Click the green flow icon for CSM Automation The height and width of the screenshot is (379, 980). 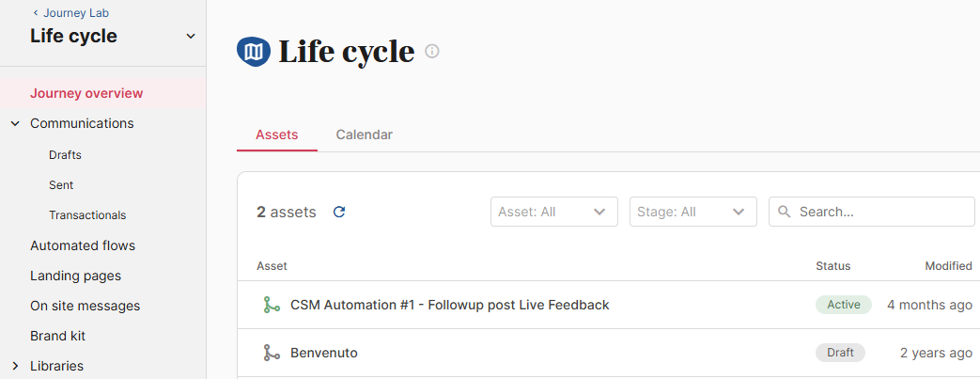pyautogui.click(x=271, y=306)
